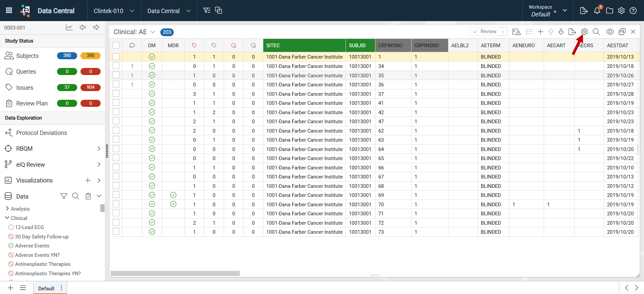Click the 904 Issues count badge
This screenshot has width=644, height=294.
[91, 87]
